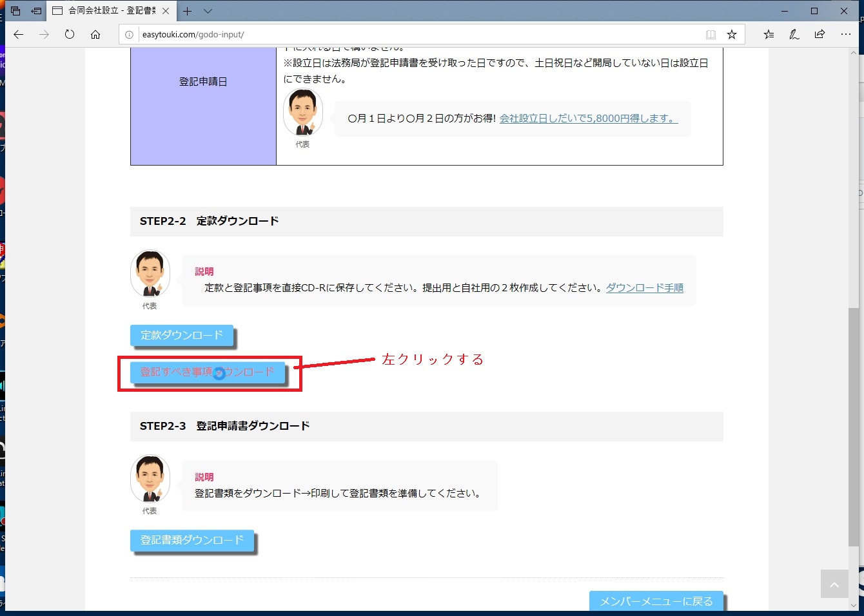Share this page using the share icon
Screen dimensions: 864x616
tap(820, 35)
